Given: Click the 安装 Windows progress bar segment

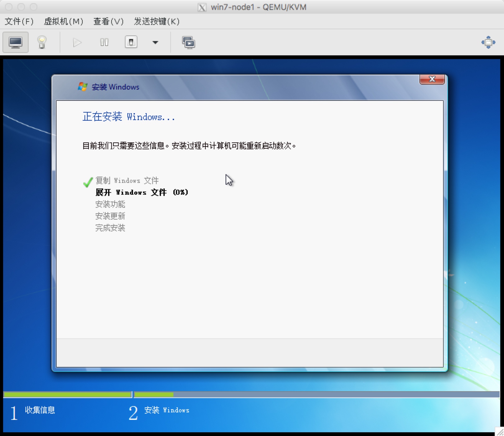Looking at the screenshot, I should pyautogui.click(x=317, y=395).
